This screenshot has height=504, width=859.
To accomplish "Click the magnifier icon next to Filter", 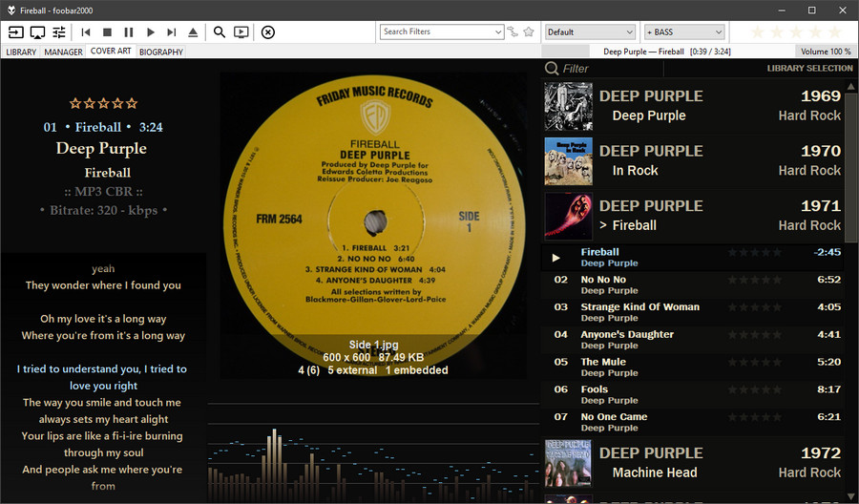I will [552, 69].
